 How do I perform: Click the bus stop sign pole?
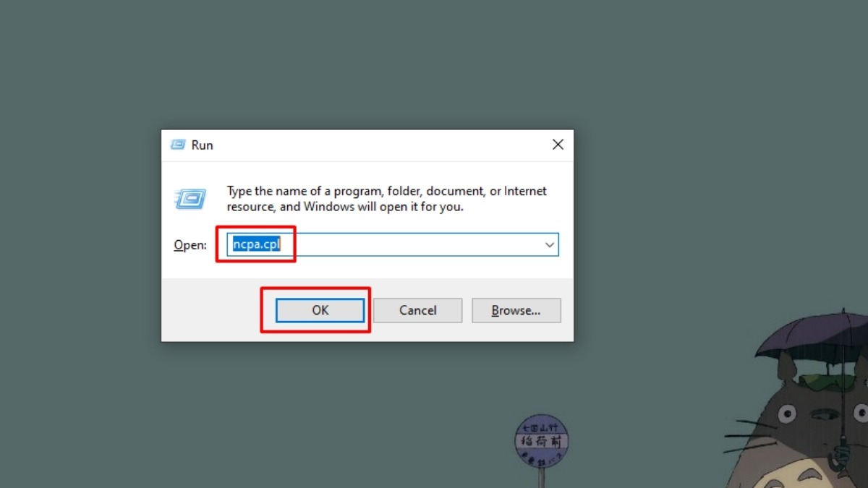pos(541,477)
